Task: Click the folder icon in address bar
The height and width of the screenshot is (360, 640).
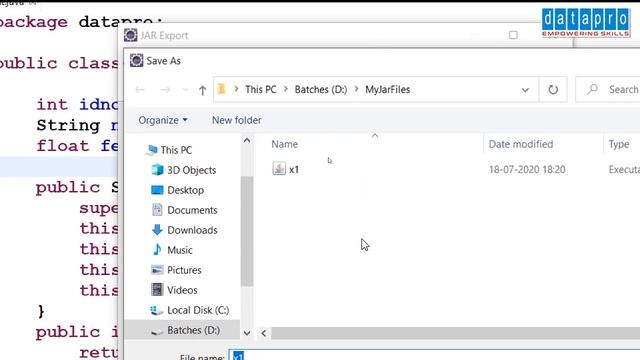Action: coord(222,89)
